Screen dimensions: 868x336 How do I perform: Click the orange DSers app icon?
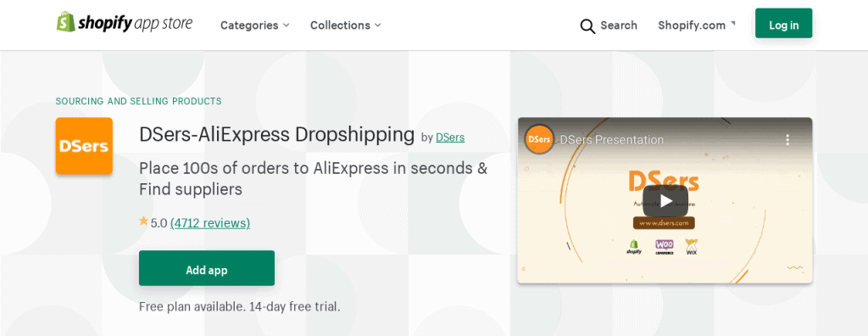coord(84,146)
